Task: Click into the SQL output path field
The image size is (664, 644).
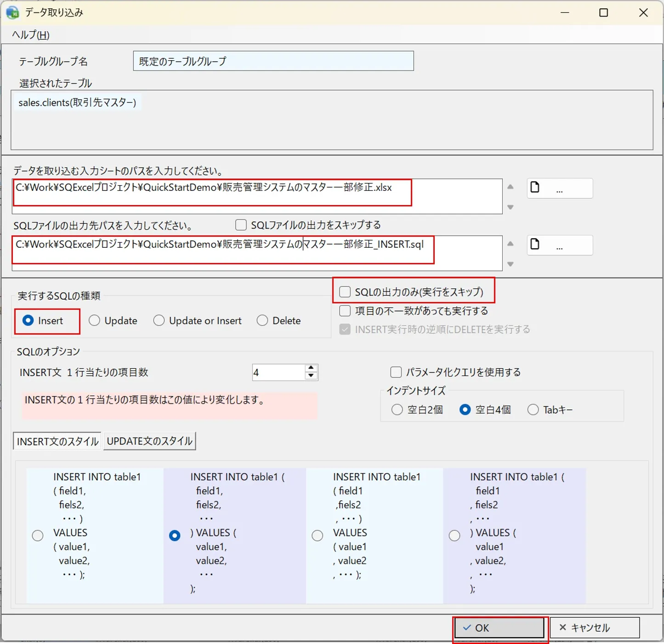Action: [257, 253]
